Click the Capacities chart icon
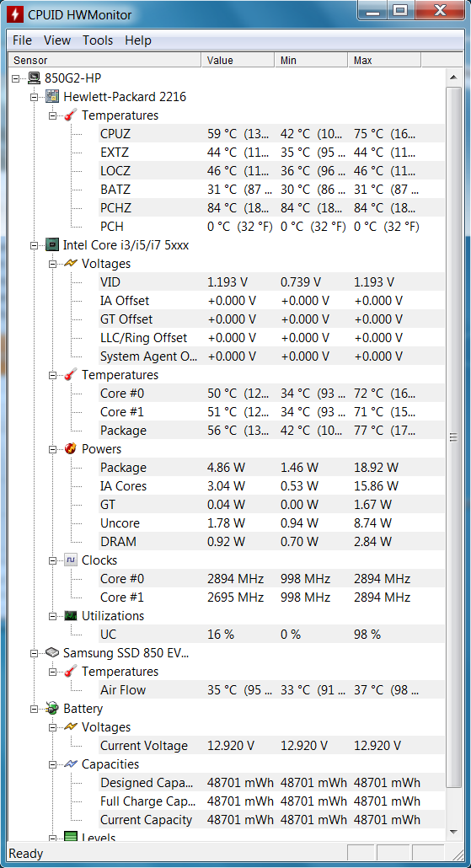The height and width of the screenshot is (868, 471). pyautogui.click(x=70, y=764)
